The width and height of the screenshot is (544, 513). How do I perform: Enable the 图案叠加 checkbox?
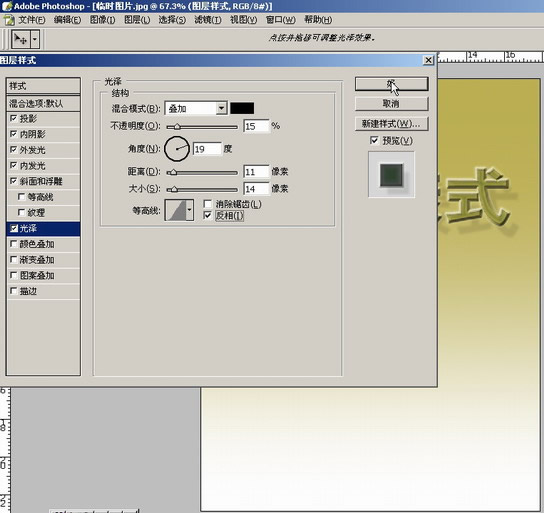tap(14, 275)
